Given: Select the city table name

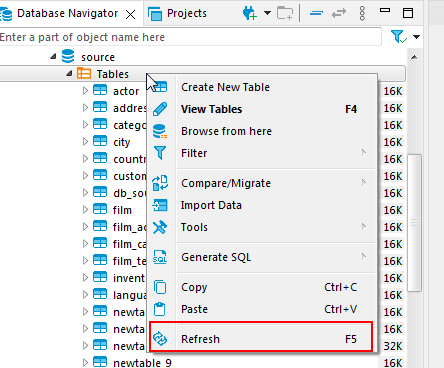Looking at the screenshot, I should [122, 142].
